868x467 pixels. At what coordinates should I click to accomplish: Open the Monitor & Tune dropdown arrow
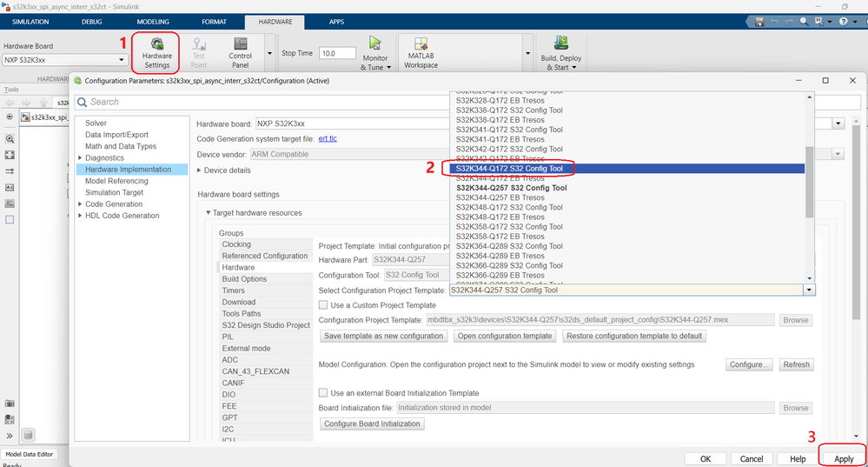click(x=388, y=68)
